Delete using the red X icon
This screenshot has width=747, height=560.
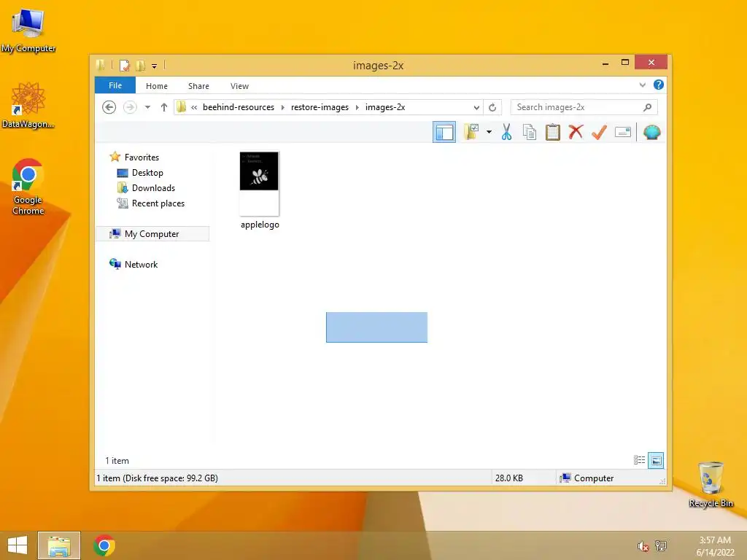(576, 132)
